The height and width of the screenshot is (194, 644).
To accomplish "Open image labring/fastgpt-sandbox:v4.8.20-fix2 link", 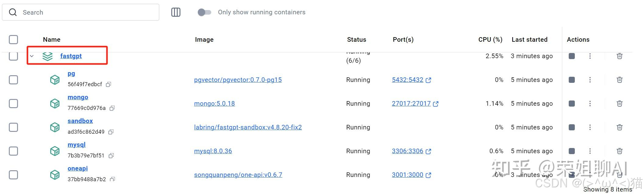I will click(x=248, y=127).
